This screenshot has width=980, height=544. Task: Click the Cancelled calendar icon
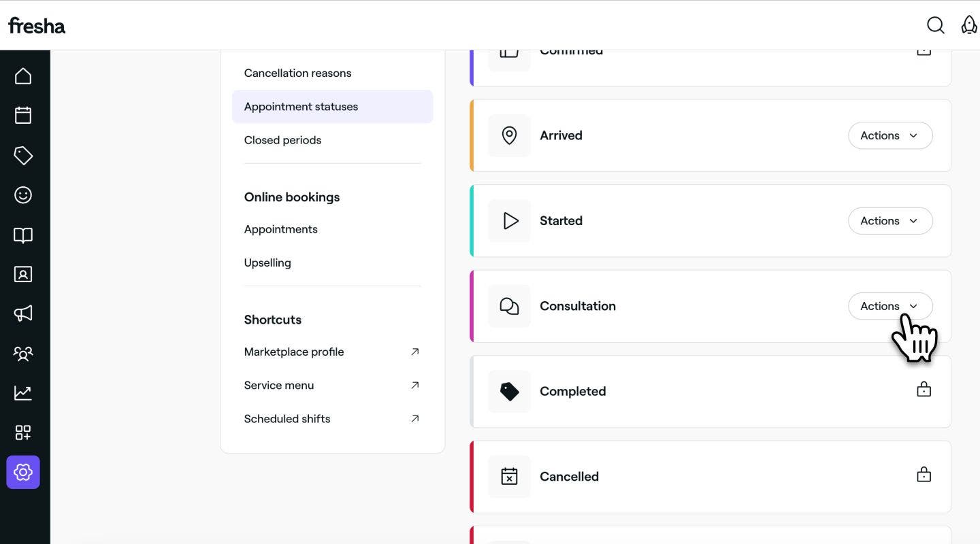point(509,477)
